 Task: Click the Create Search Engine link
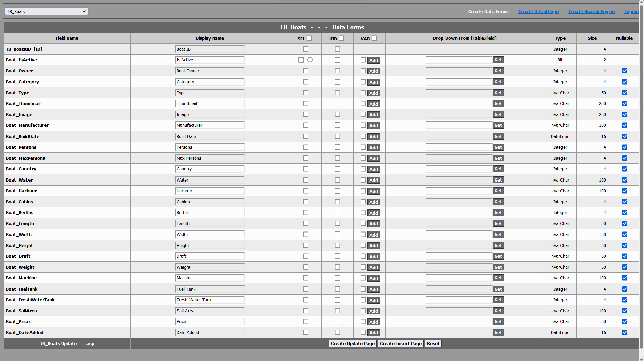click(x=591, y=11)
